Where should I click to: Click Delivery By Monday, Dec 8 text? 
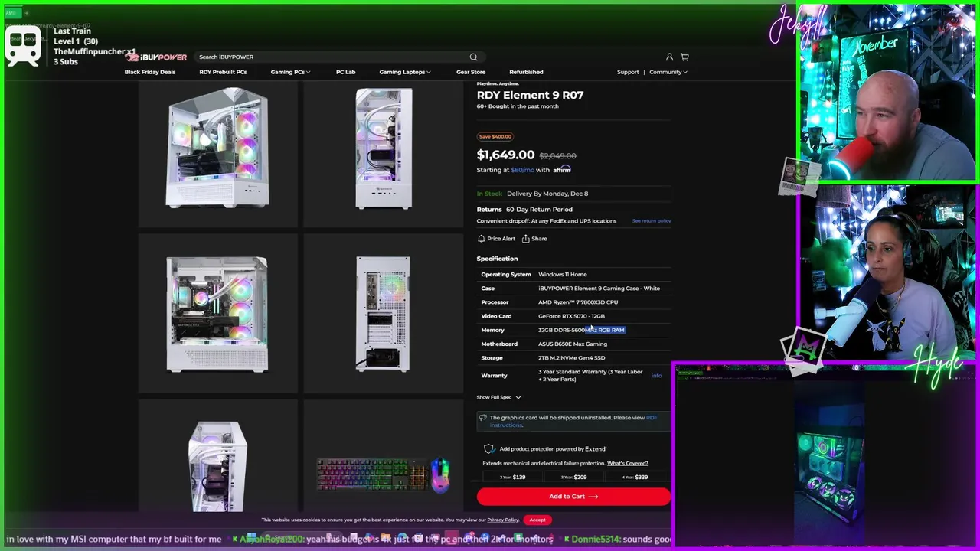(547, 194)
